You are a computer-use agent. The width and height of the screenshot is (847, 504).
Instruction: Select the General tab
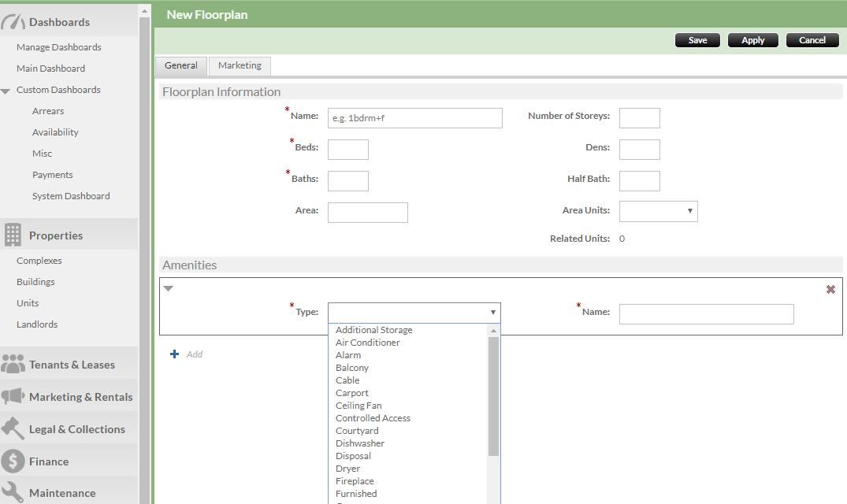(x=180, y=66)
